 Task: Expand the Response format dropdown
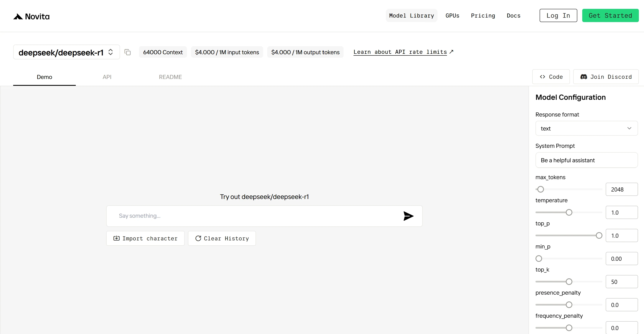[x=586, y=128]
